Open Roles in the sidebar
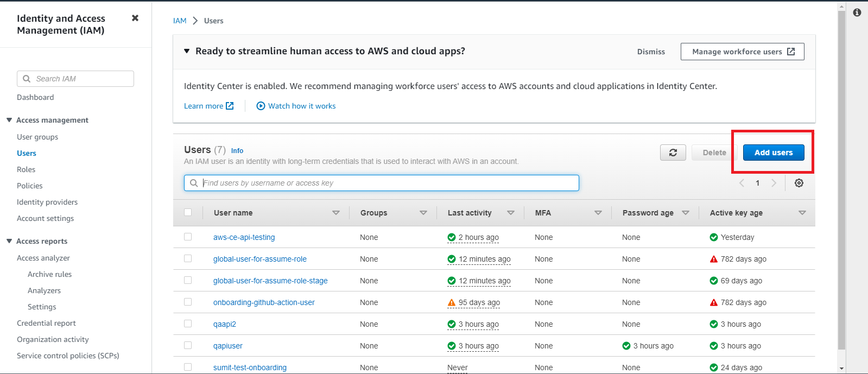Viewport: 868px width, 374px height. pyautogui.click(x=26, y=169)
